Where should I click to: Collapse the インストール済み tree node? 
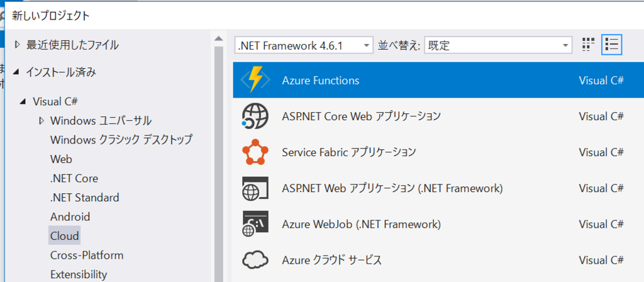point(16,73)
